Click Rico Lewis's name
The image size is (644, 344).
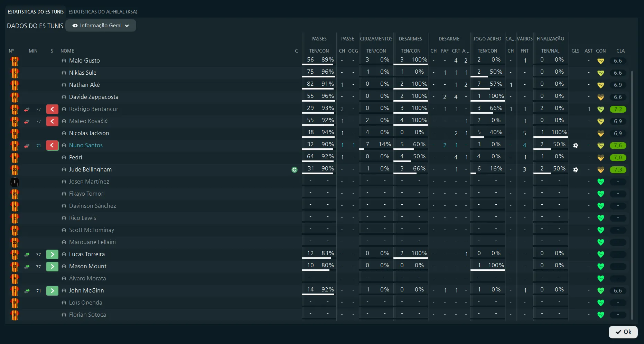click(x=83, y=218)
